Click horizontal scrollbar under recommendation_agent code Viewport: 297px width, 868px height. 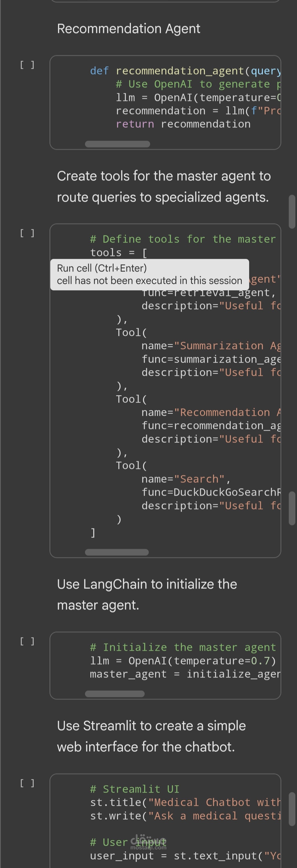pos(117,144)
